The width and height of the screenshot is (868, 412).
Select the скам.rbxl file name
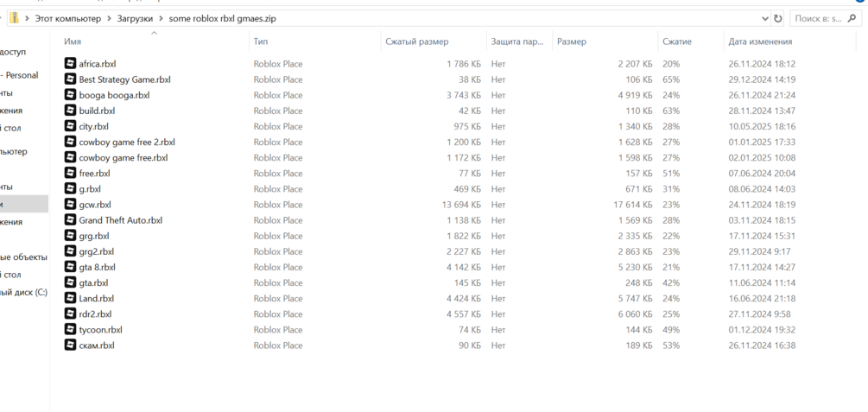point(97,345)
